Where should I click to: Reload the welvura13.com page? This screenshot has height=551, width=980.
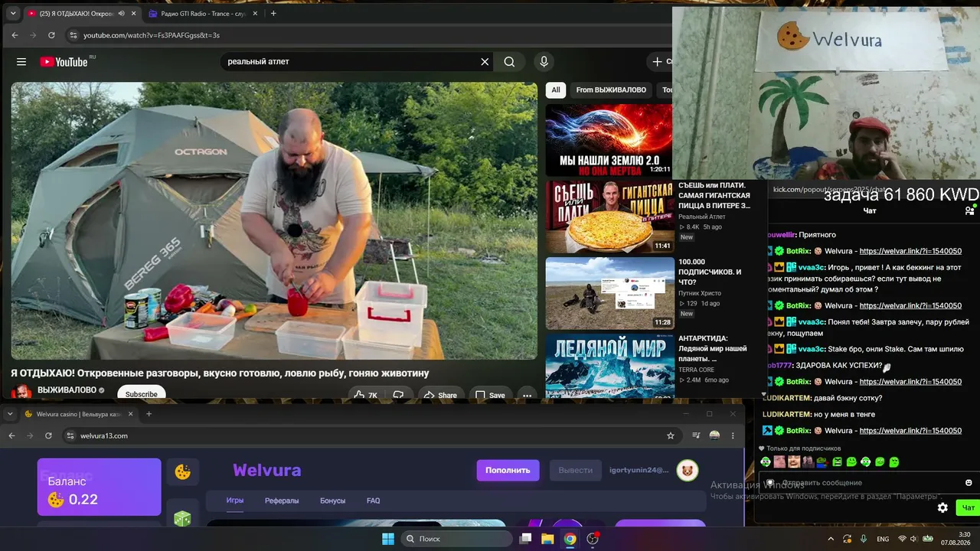click(48, 435)
